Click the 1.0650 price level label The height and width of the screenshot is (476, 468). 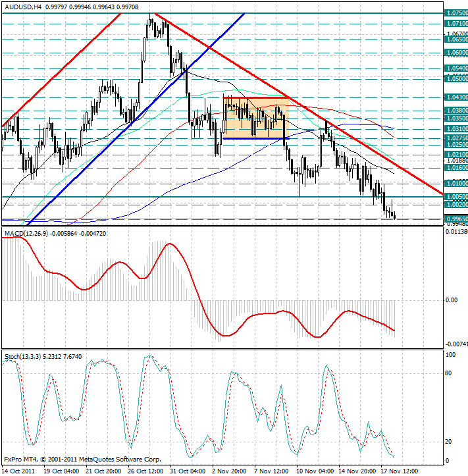coord(456,40)
